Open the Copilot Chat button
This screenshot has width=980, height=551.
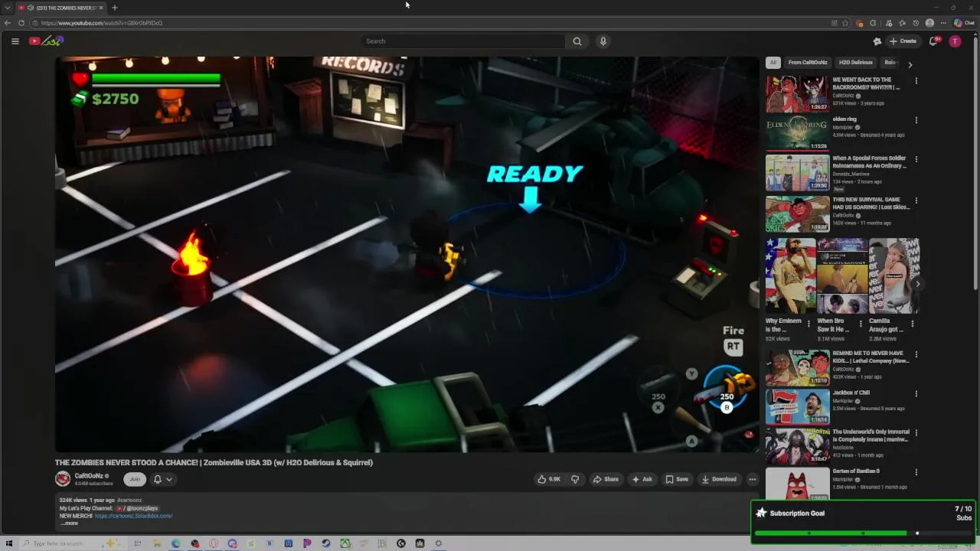click(964, 23)
